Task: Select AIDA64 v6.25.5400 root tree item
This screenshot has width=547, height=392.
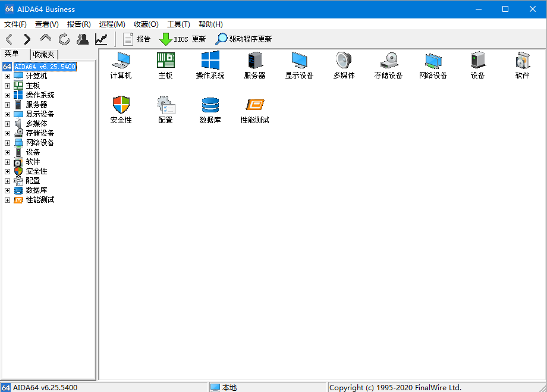Action: (x=45, y=67)
